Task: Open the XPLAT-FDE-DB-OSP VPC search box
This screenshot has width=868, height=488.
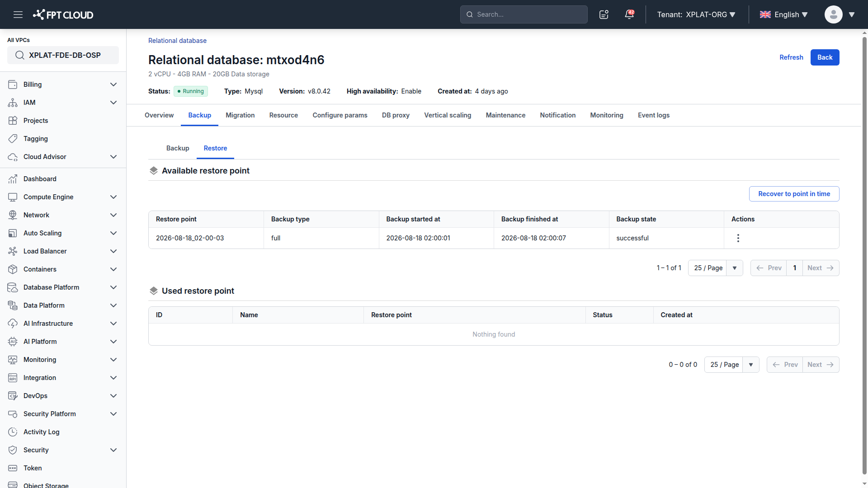Action: 63,55
